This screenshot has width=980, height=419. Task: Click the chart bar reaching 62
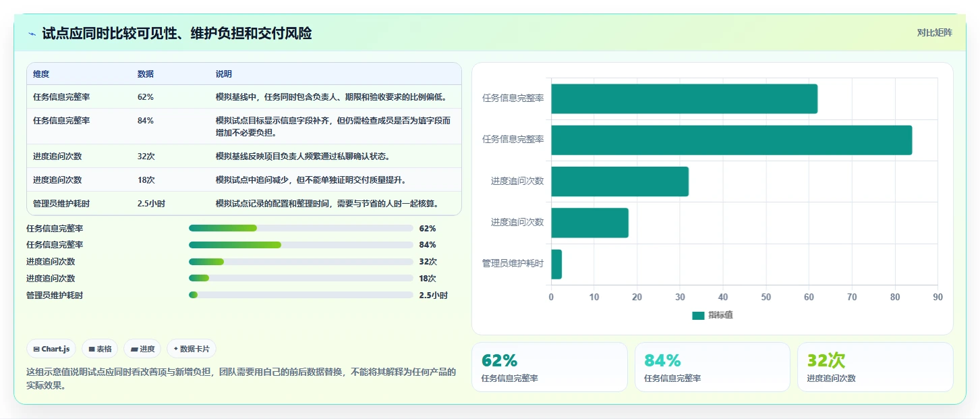click(684, 99)
